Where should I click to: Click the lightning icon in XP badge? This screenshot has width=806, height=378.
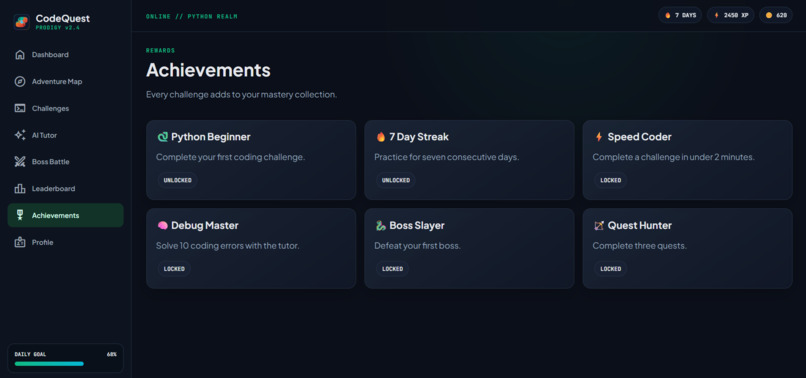717,15
